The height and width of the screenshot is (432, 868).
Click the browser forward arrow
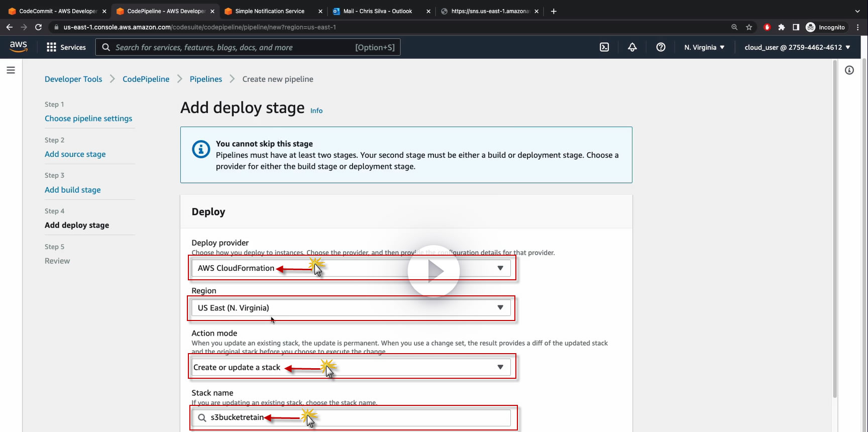(24, 27)
